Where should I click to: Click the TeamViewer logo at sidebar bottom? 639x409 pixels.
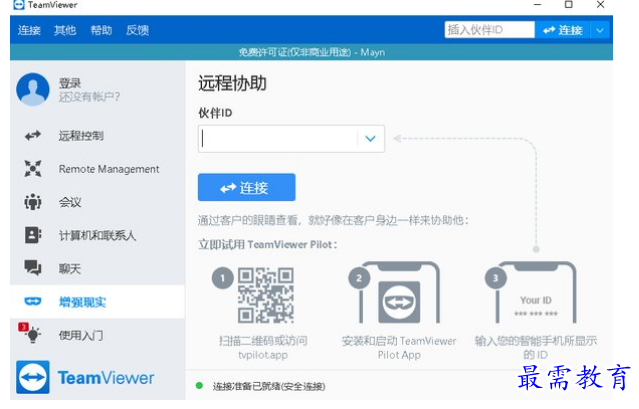85,378
